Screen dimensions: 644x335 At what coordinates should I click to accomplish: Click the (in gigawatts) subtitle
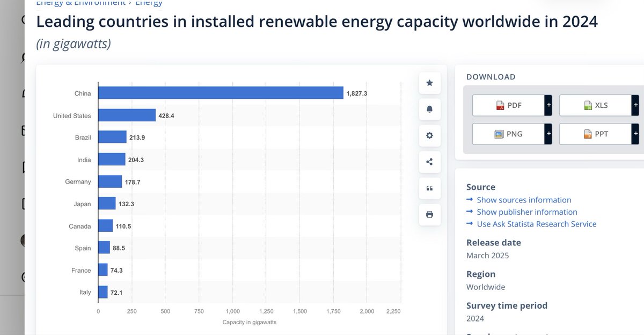(74, 43)
